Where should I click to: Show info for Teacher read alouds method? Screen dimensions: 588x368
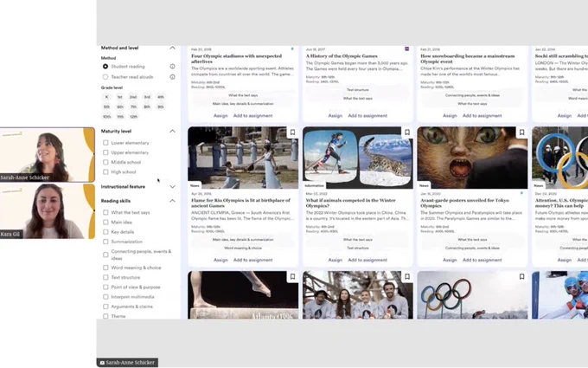[172, 77]
